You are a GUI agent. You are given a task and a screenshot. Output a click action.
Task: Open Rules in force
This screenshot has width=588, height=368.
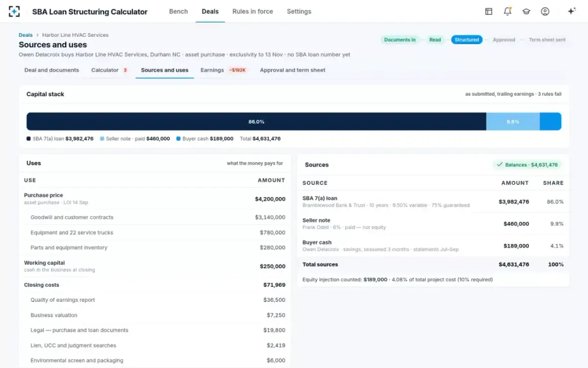252,11
